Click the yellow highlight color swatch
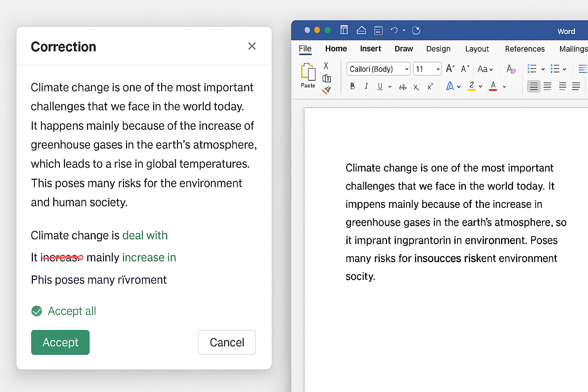 [472, 86]
